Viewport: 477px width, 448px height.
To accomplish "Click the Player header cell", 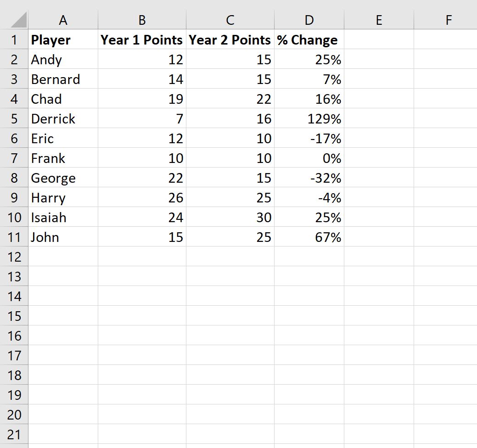I will [x=63, y=40].
